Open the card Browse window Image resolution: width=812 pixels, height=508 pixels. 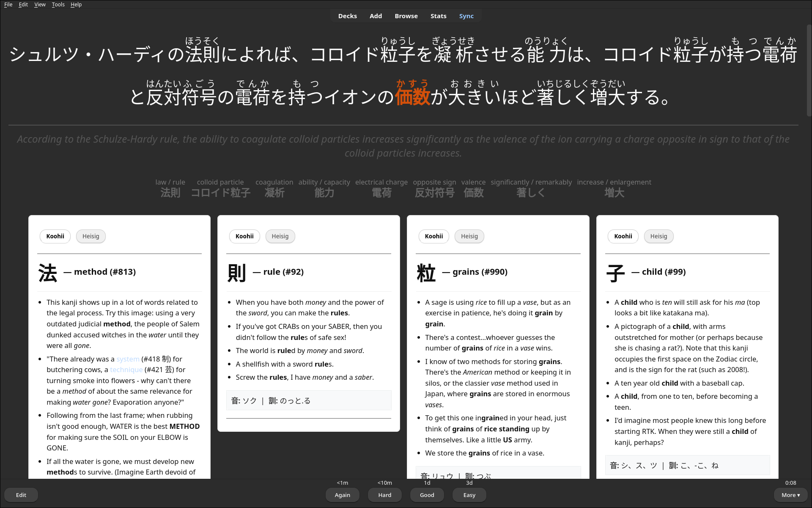(x=406, y=16)
